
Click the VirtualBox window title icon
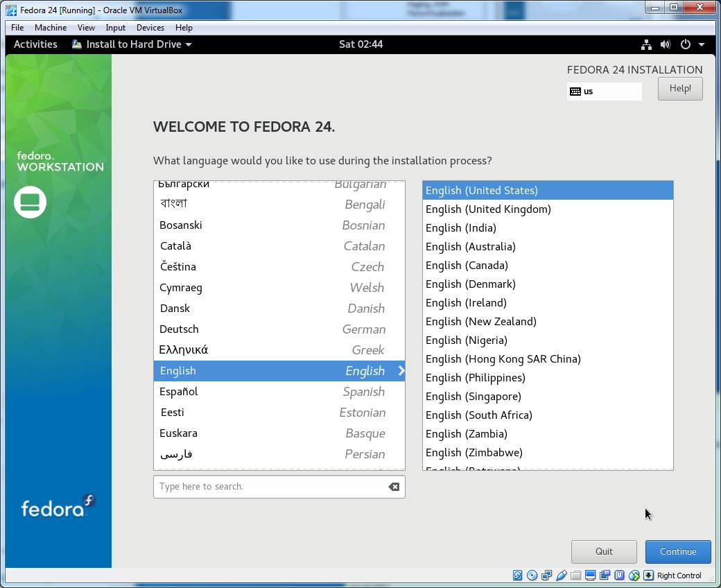[12, 10]
